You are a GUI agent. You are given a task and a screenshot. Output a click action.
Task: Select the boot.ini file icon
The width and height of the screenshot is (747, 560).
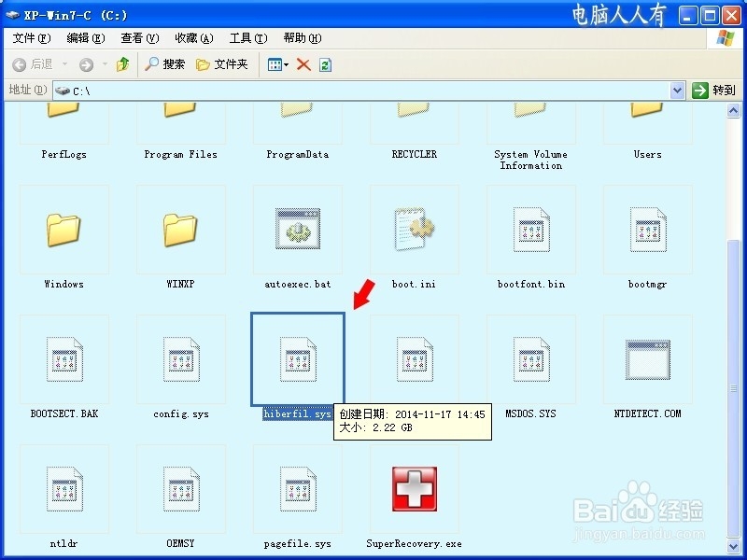point(414,229)
